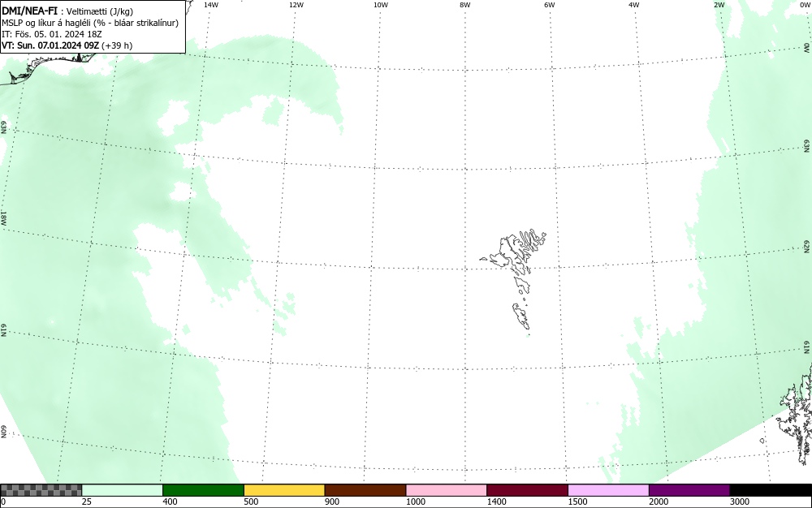812x508 pixels.
Task: Click the yellow 500–900 legend swatch
Action: [x=284, y=490]
